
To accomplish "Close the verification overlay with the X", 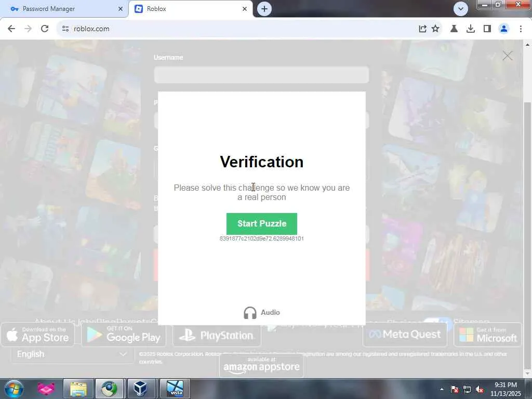I will click(507, 56).
